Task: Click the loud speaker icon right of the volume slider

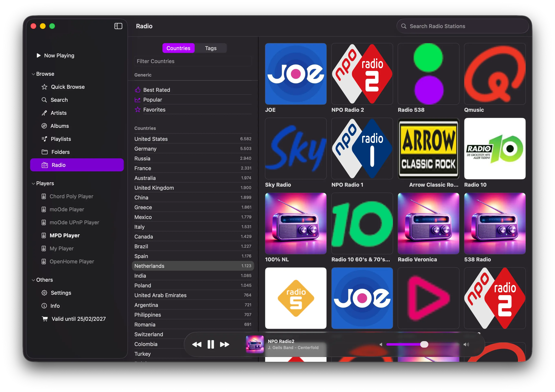Action: 466,344
